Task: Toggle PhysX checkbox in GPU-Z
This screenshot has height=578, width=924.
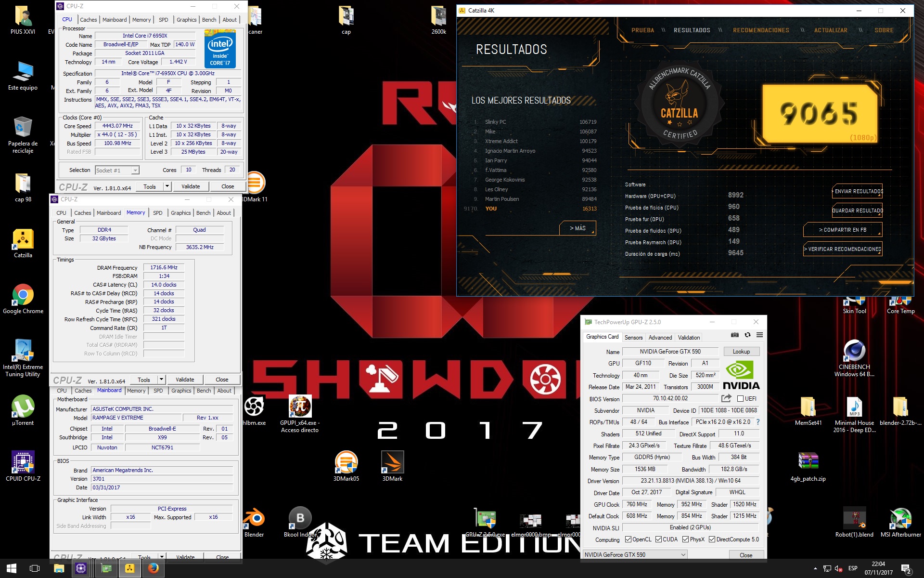Action: coord(685,539)
